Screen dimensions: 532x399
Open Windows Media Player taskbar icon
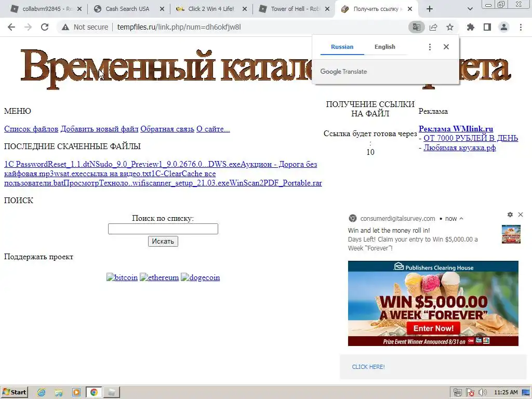(76, 393)
